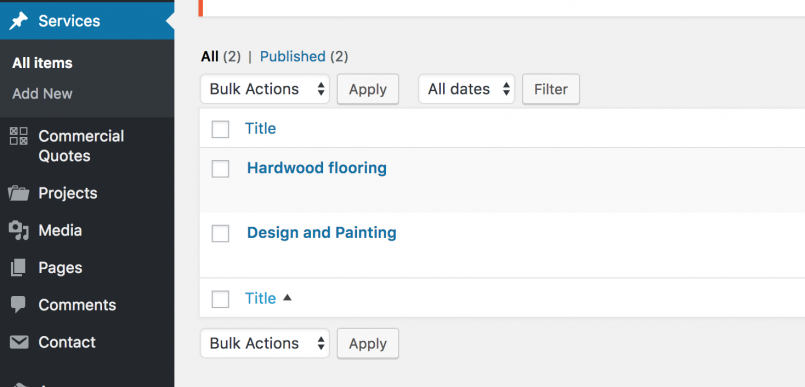Image resolution: width=805 pixels, height=387 pixels.
Task: Click the Filter button
Action: [551, 89]
